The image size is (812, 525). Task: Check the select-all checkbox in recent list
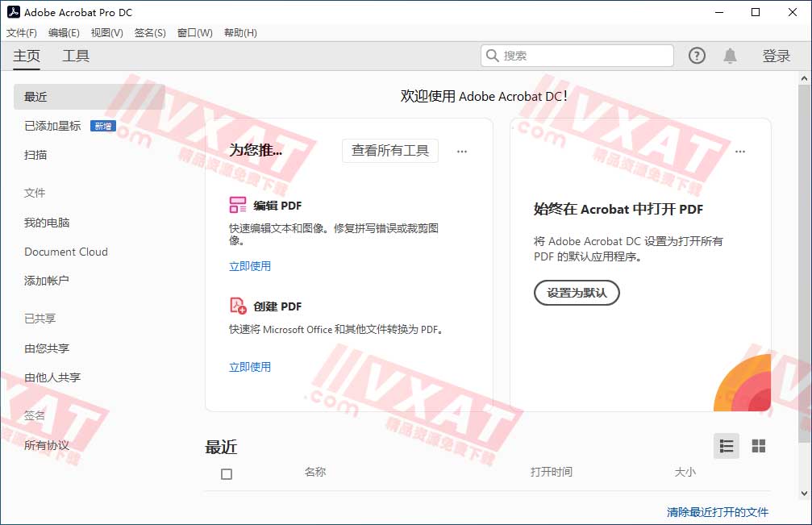[227, 473]
